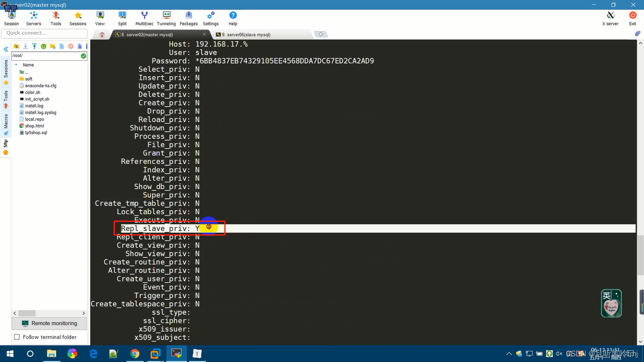This screenshot has height=362, width=644.
Task: Open the Settings gear
Action: 211,19
